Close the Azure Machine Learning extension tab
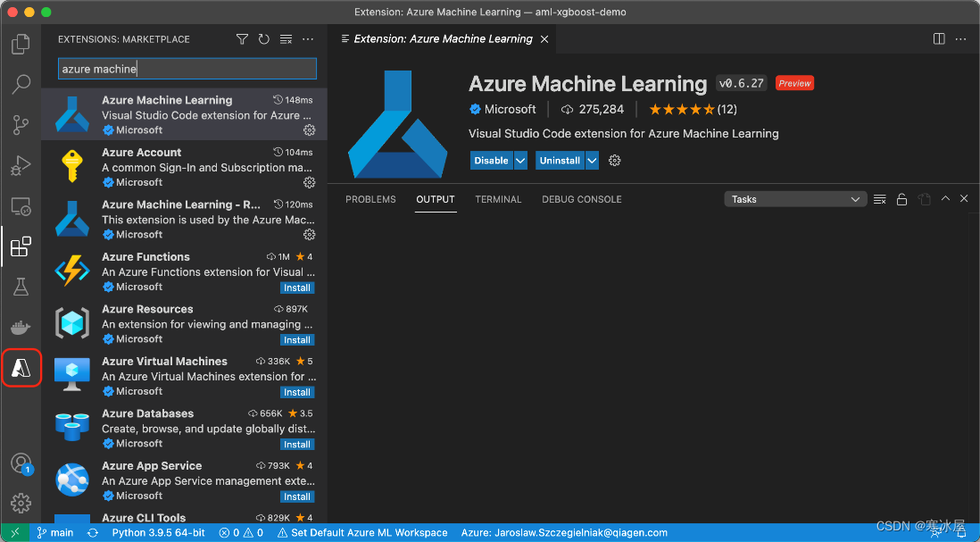 544,39
